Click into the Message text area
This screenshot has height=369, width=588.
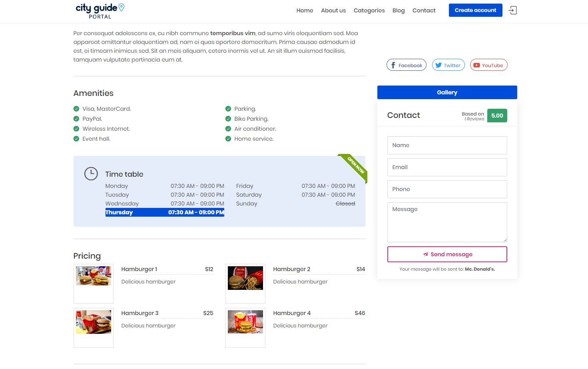(x=447, y=222)
